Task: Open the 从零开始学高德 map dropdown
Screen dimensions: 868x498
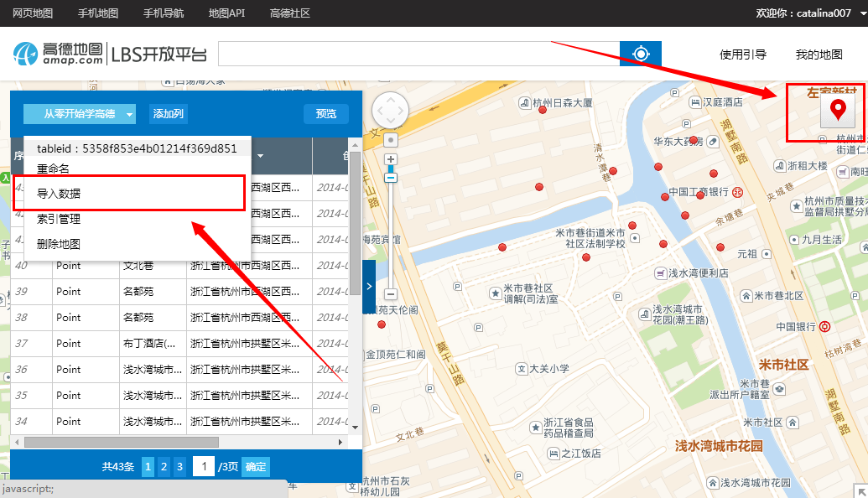Action: (80, 114)
